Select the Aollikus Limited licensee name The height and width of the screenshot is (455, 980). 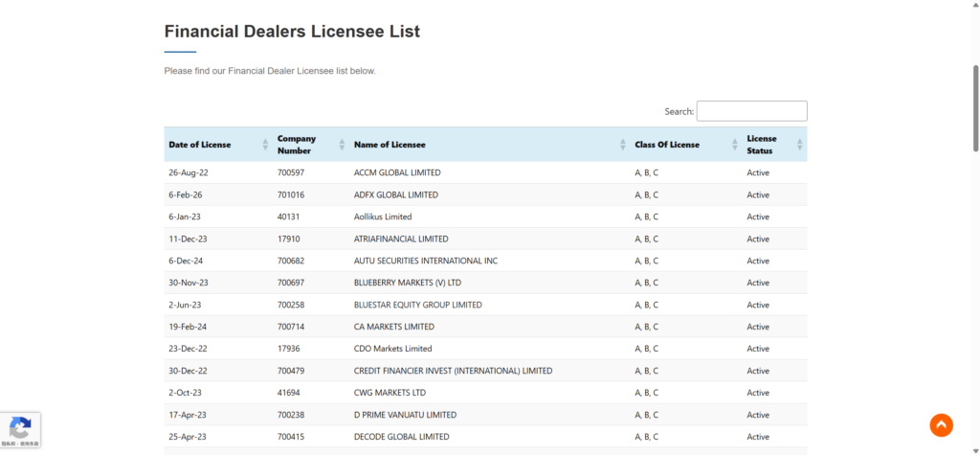(x=382, y=216)
